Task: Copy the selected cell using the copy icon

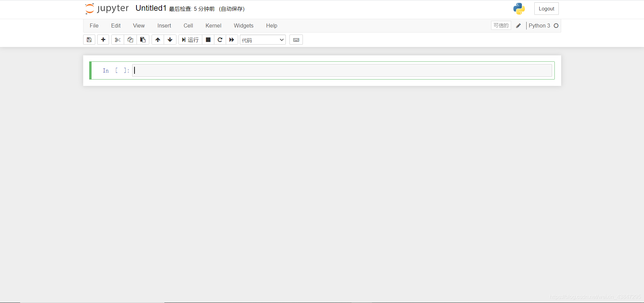Action: (130, 40)
